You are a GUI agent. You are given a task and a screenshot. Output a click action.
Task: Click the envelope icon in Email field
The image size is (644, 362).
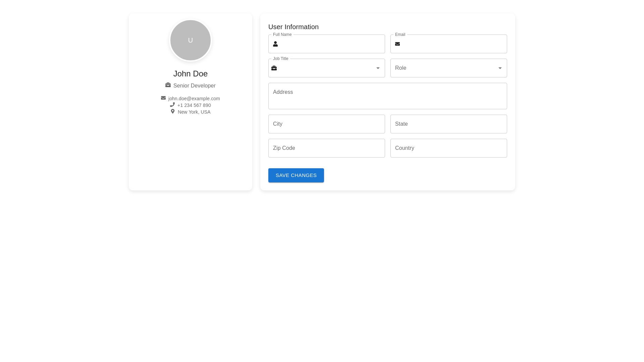pos(397,44)
